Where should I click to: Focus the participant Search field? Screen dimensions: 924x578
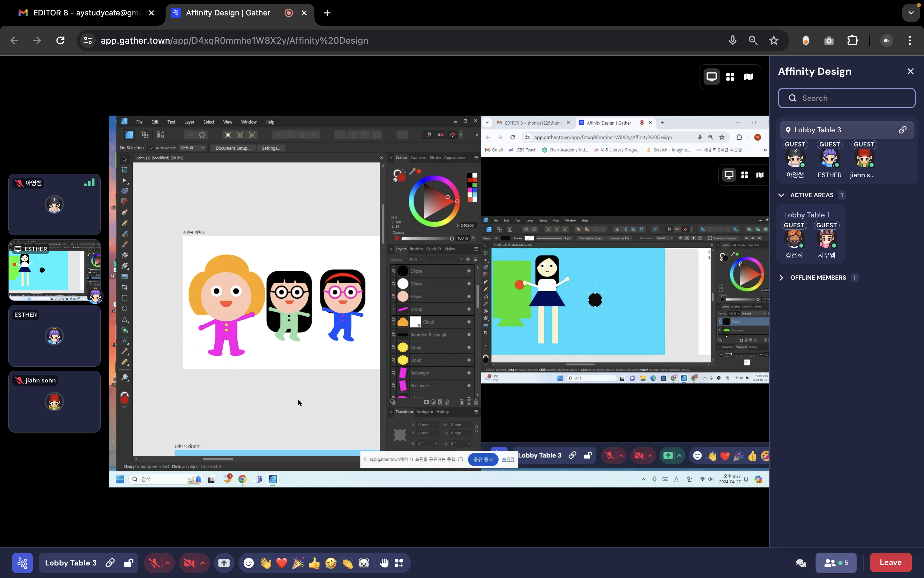click(x=846, y=98)
